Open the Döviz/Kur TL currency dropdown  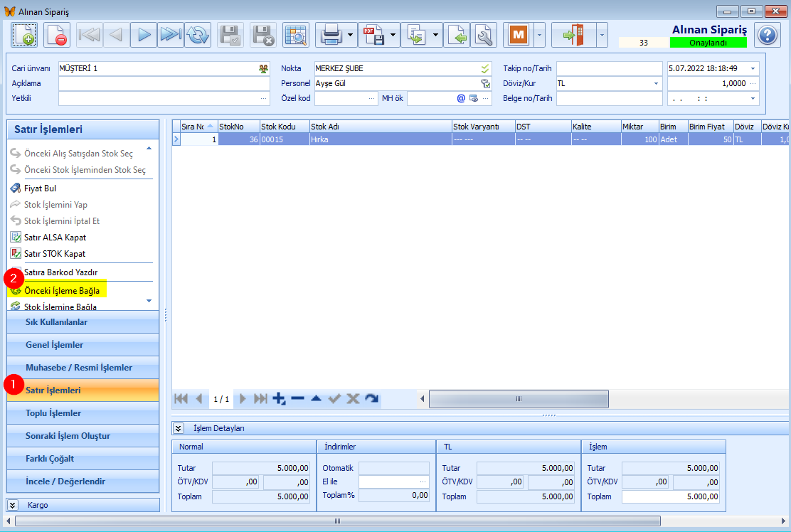point(656,83)
